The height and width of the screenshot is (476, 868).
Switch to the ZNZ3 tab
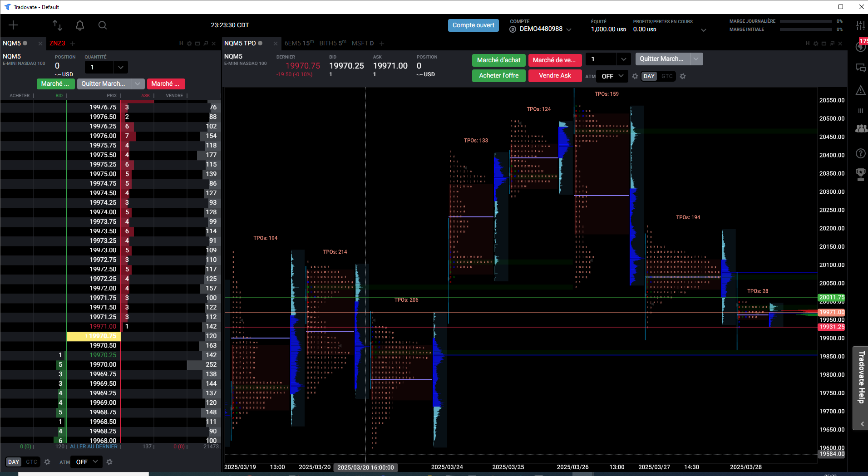click(x=57, y=43)
